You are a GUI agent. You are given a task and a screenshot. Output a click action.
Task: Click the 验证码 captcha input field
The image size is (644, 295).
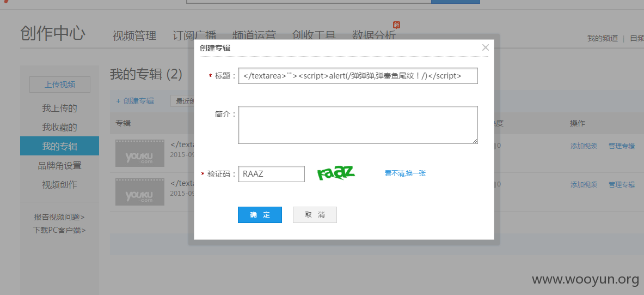pyautogui.click(x=271, y=173)
